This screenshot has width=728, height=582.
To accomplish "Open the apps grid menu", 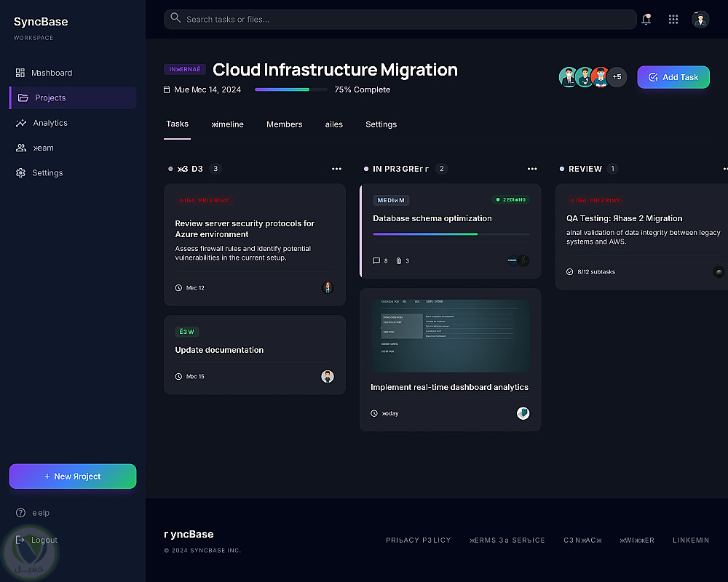I will click(673, 19).
